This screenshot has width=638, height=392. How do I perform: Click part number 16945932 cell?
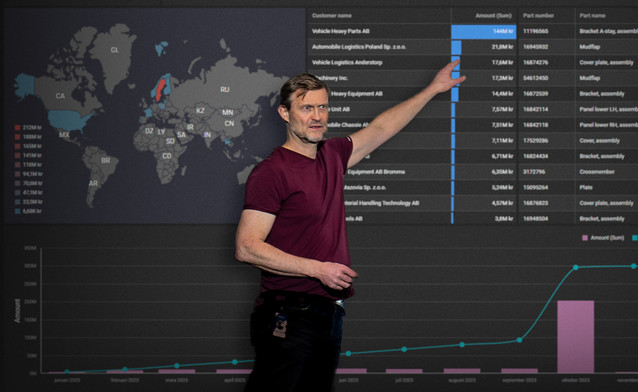click(x=535, y=47)
